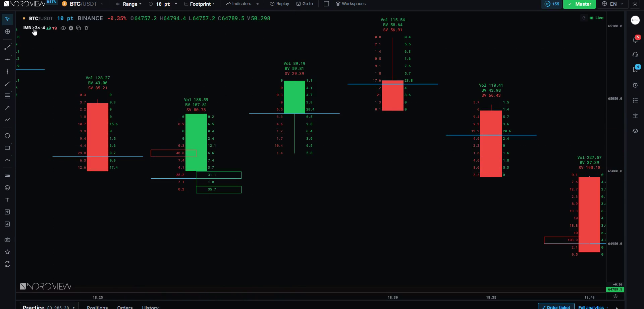The height and width of the screenshot is (309, 644).
Task: Switch to the Orders tab
Action: pos(125,307)
